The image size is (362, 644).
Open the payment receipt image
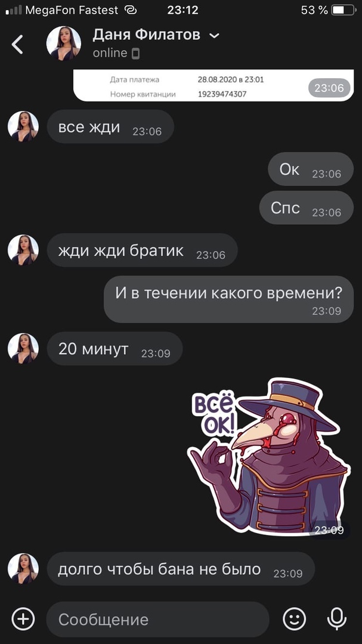pyautogui.click(x=214, y=85)
